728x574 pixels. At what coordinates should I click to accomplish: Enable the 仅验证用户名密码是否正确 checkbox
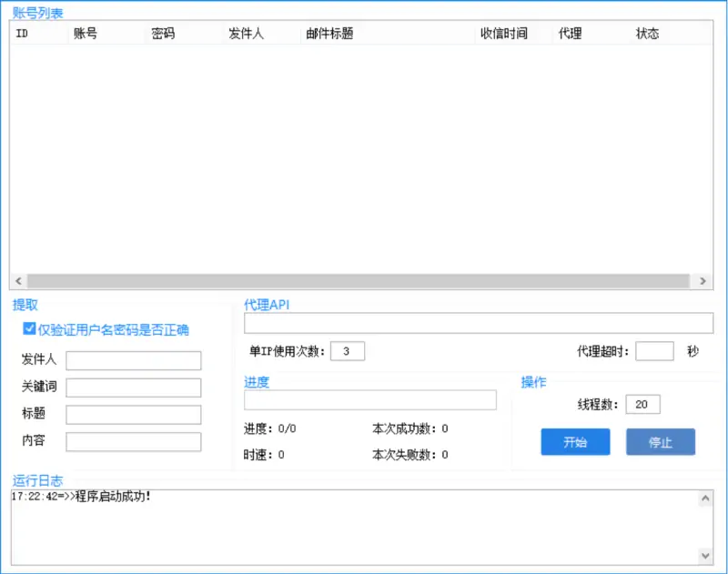[27, 330]
